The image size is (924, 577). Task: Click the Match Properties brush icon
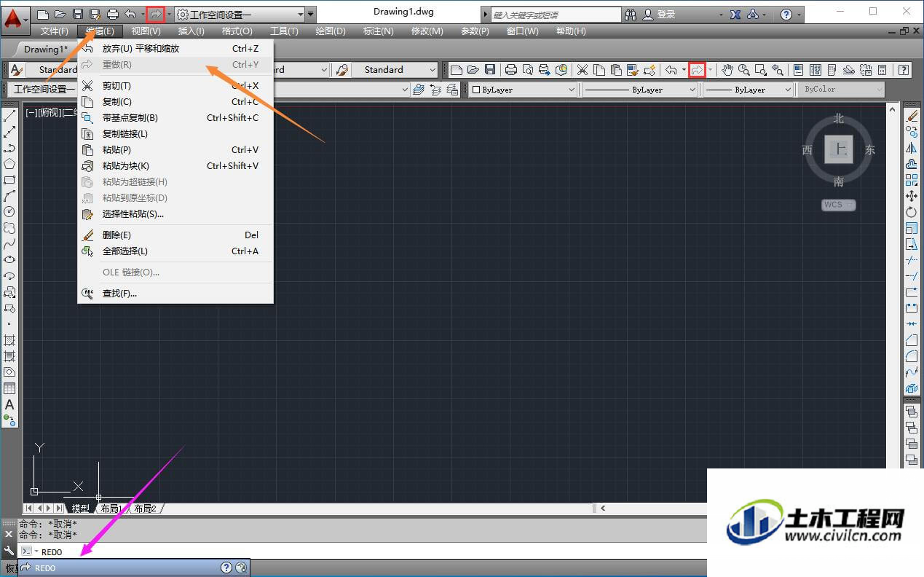(633, 70)
